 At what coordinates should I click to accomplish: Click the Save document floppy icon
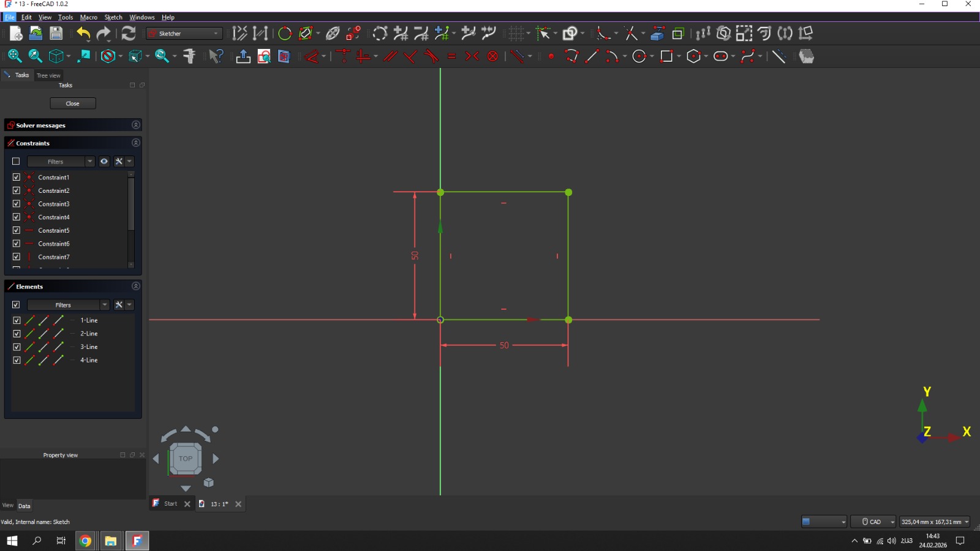(x=56, y=34)
